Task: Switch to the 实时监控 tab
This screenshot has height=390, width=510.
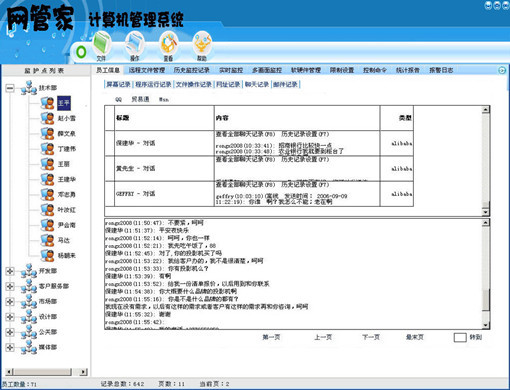Action: click(x=231, y=70)
